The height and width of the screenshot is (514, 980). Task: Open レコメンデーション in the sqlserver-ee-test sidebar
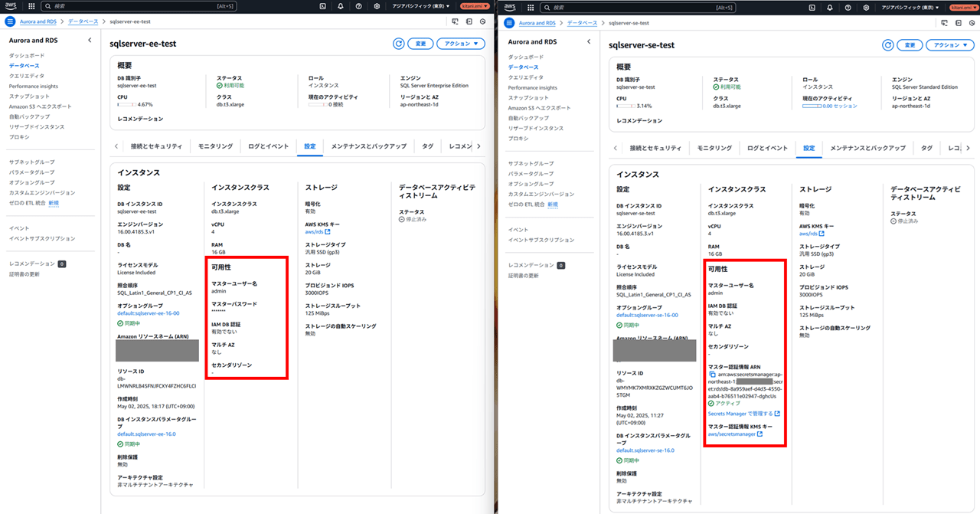click(x=32, y=264)
